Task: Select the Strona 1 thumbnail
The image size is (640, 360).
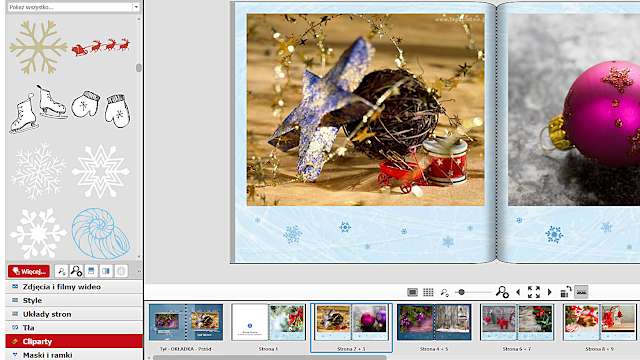Action: tap(268, 322)
